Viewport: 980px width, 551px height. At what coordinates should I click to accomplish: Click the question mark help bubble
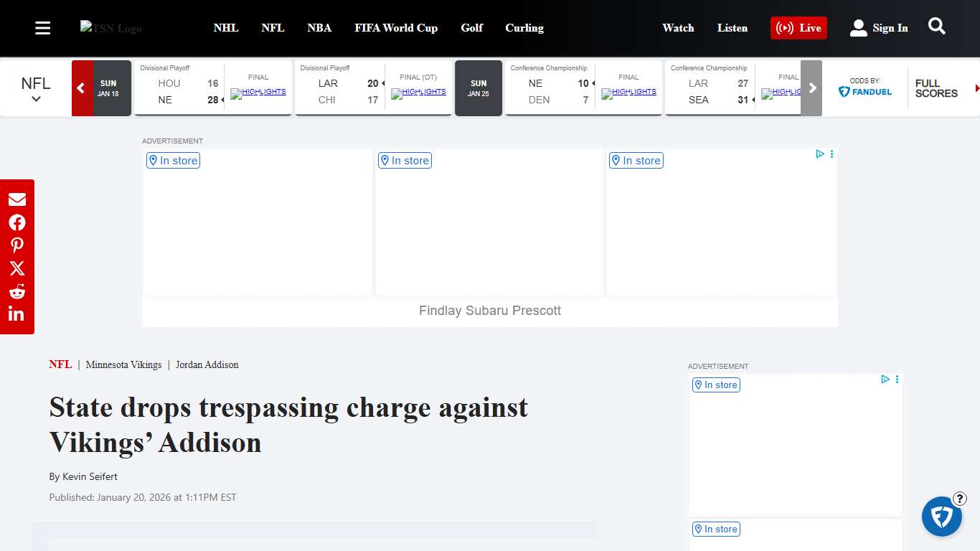959,499
